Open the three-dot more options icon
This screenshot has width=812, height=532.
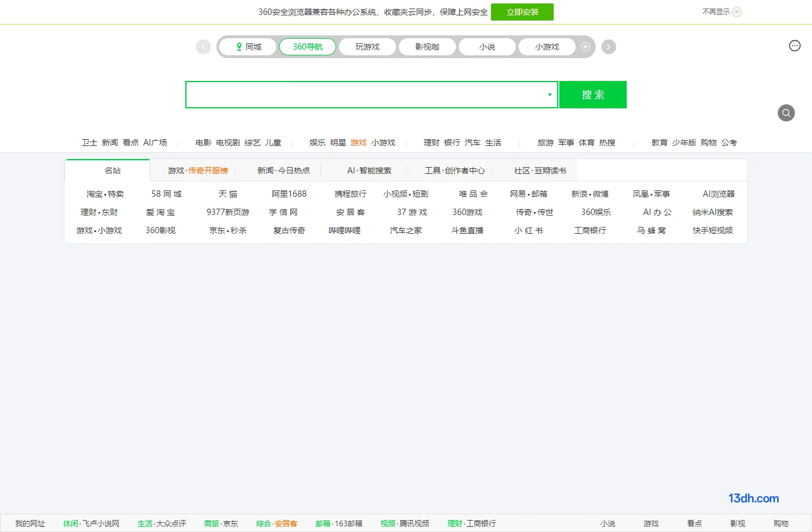click(795, 46)
